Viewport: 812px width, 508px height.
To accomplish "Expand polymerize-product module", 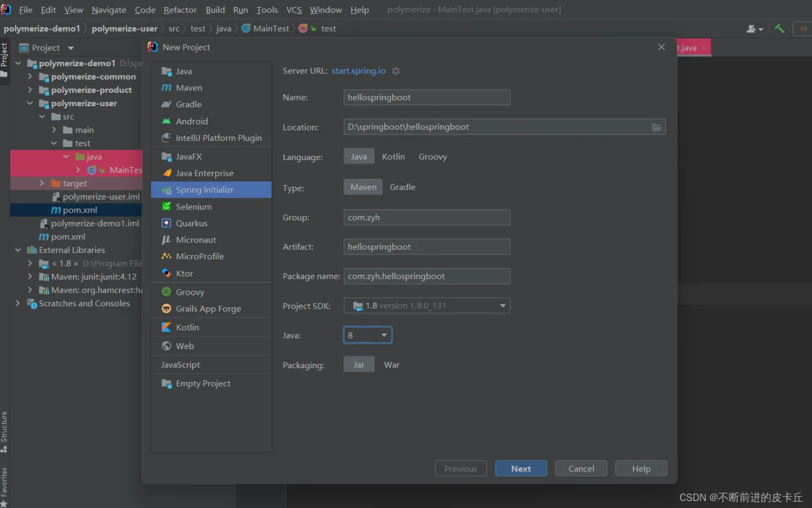I will pos(30,90).
